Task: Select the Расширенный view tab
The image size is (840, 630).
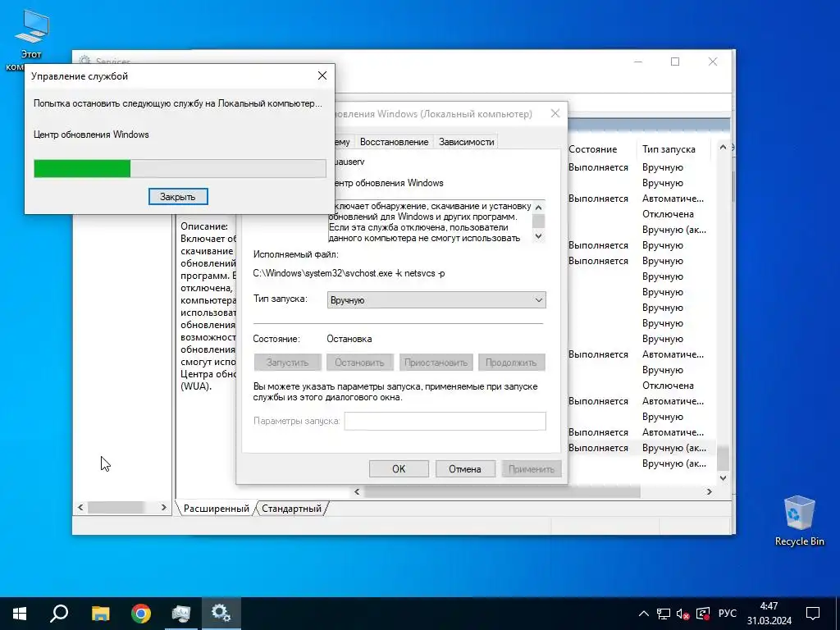Action: (216, 509)
